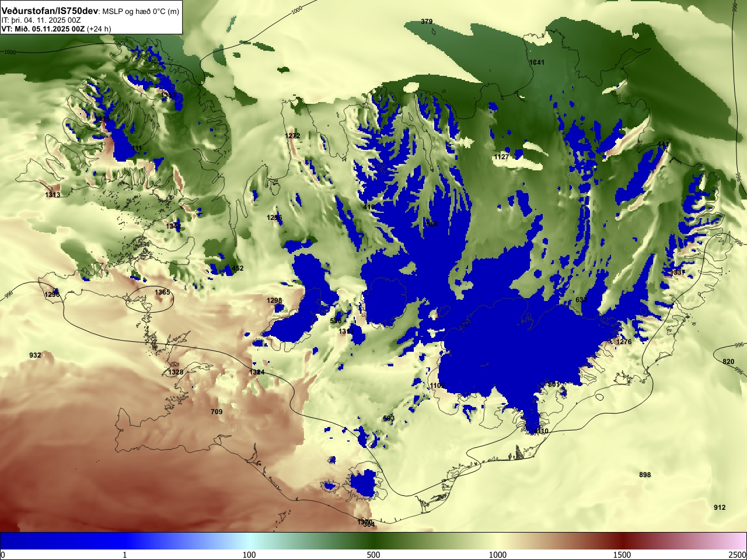This screenshot has height=560, width=747.
Task: Click the initial time 'IT: þri. 04. 11. 2025 00Z'
Action: (x=41, y=20)
